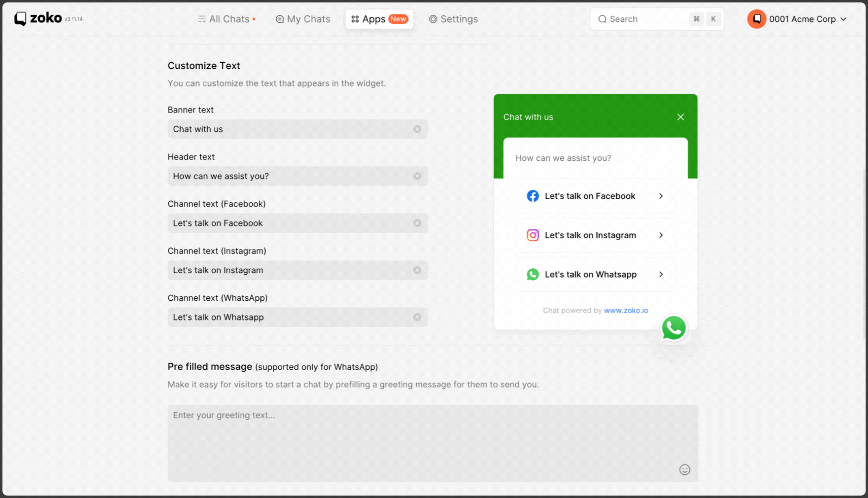868x498 pixels.
Task: Open the Apps tab
Action: [x=379, y=19]
